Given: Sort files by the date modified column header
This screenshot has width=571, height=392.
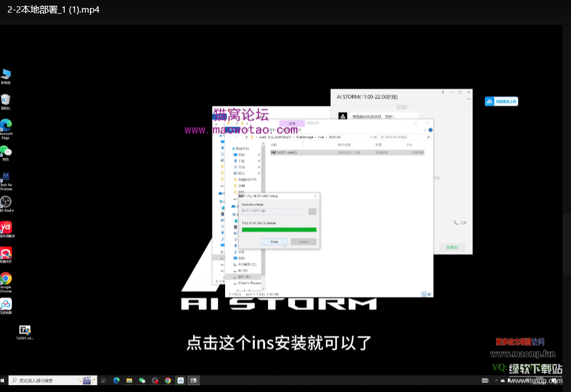Looking at the screenshot, I should coord(344,145).
